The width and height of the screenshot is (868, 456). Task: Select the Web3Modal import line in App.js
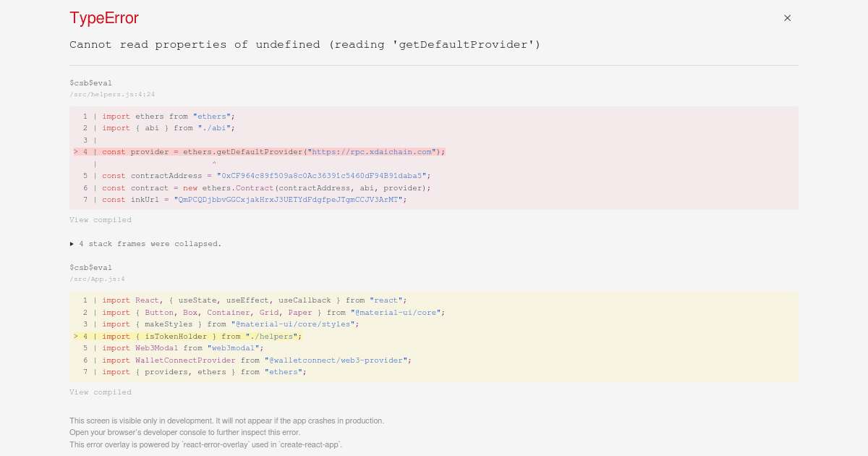click(x=181, y=347)
